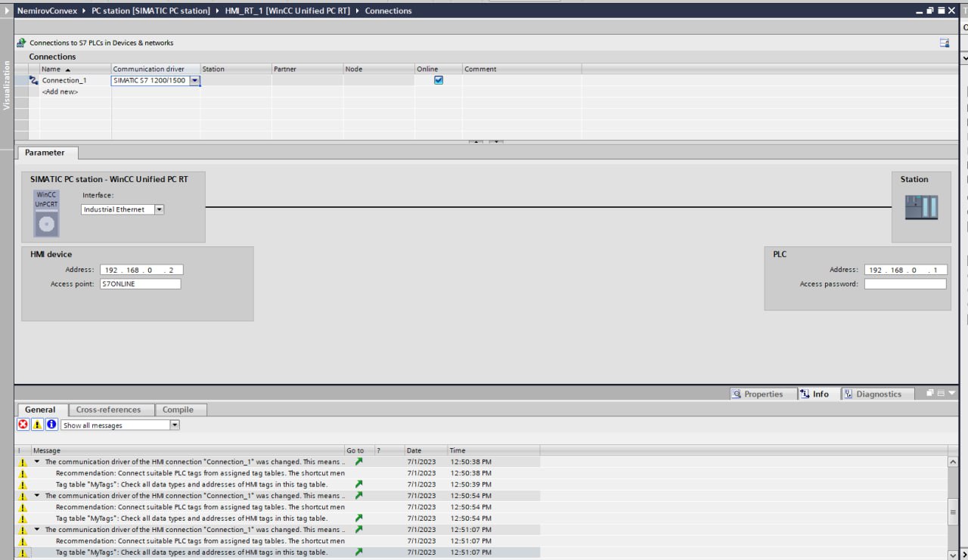The image size is (968, 560).
Task: Click the chevron on the right side panel
Action: pyautogui.click(x=964, y=58)
